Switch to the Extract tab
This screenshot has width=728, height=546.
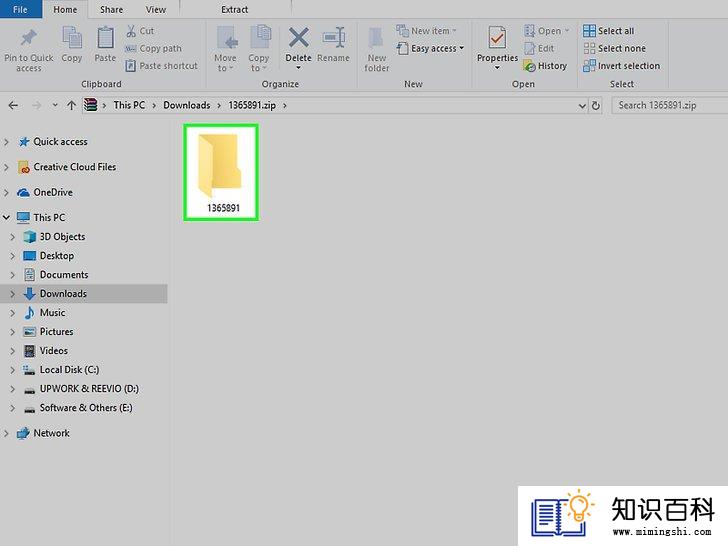235,9
